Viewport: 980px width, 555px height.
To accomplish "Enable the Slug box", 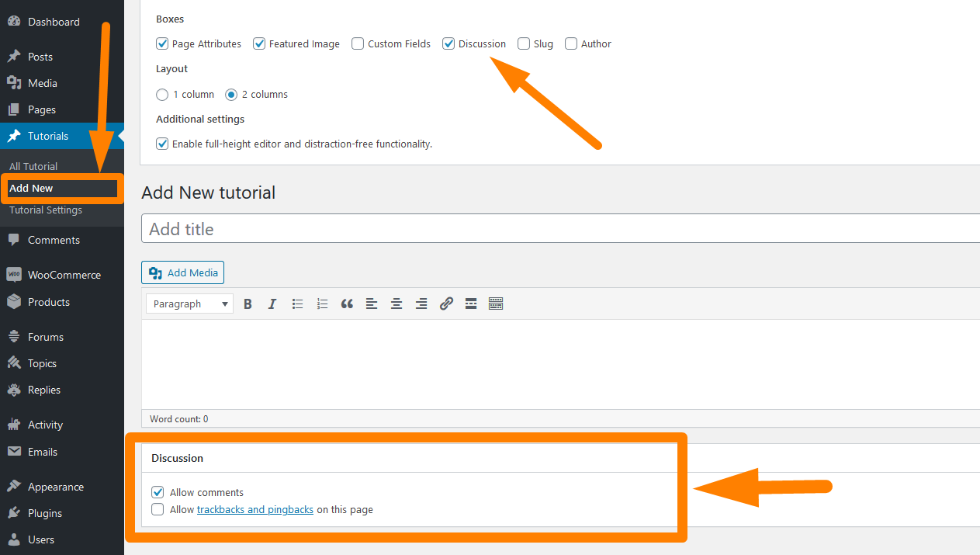I will 524,43.
